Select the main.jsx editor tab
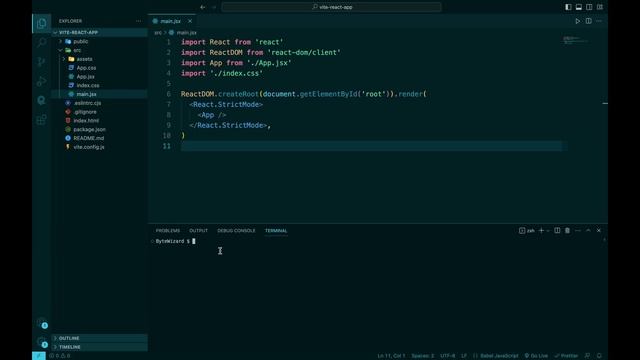640x360 pixels. (170, 21)
